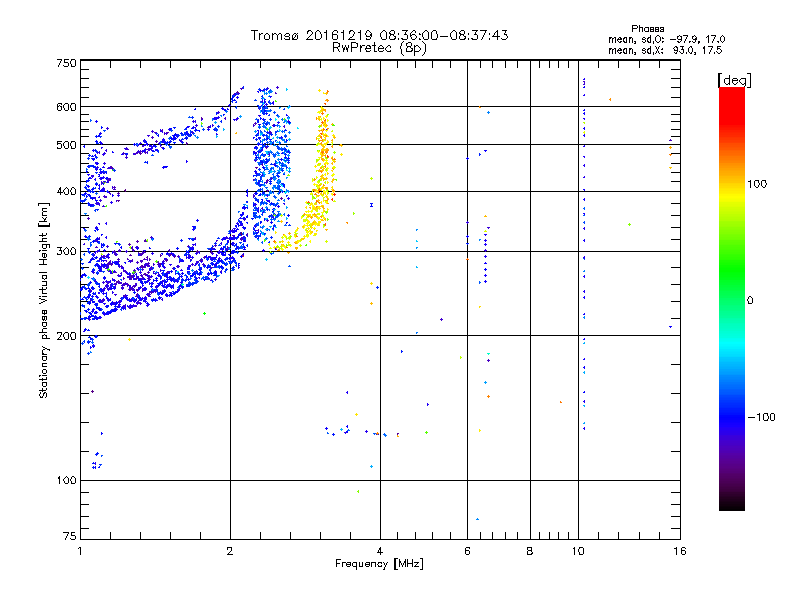Click the '[deg]' colorbar unit label
The image size is (800, 600).
point(734,80)
